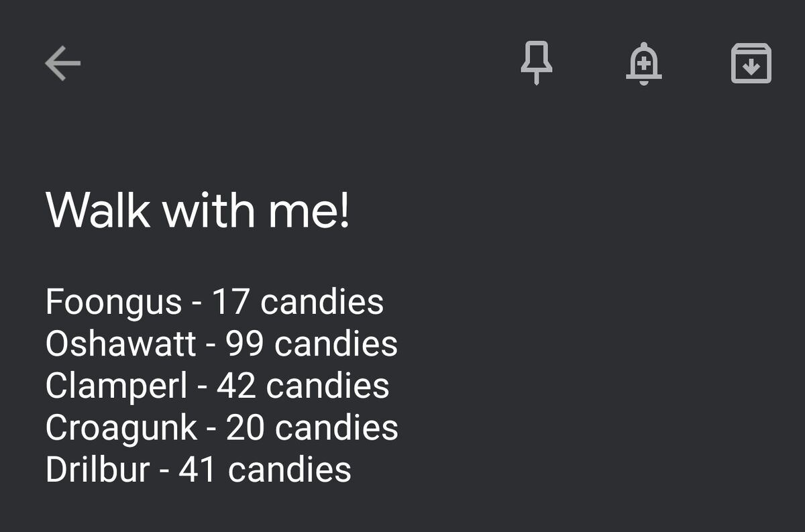
Task: Click the number 42 in Clamperl line
Action: [237, 386]
